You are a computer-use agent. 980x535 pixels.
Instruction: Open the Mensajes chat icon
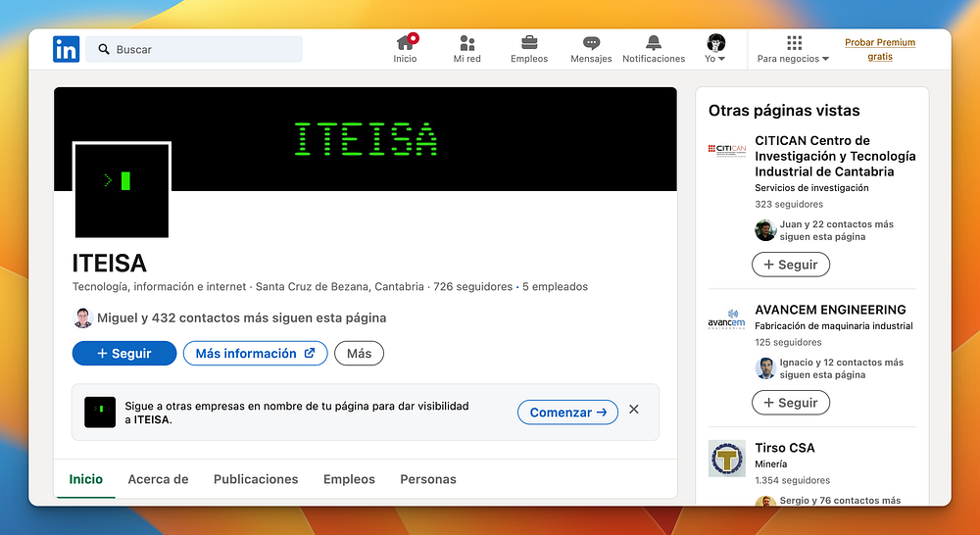tap(591, 42)
